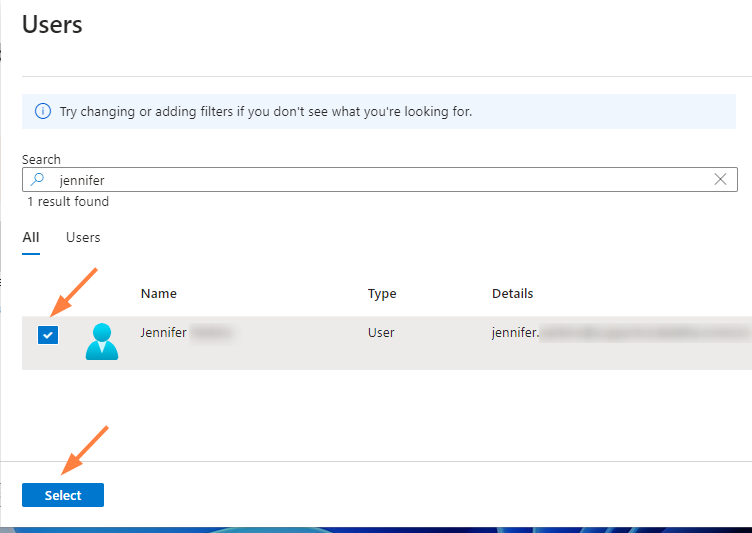The height and width of the screenshot is (533, 752).
Task: Click the "Search" label above the field
Action: pyautogui.click(x=41, y=160)
